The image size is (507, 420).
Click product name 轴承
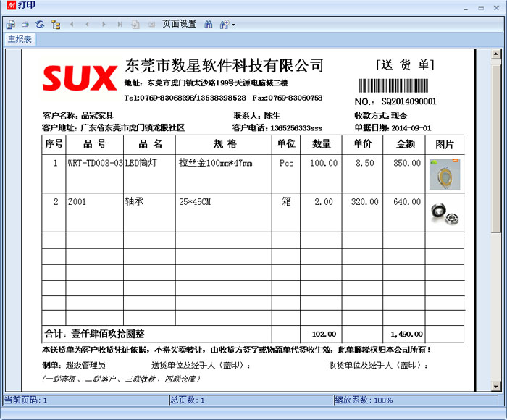tap(134, 202)
